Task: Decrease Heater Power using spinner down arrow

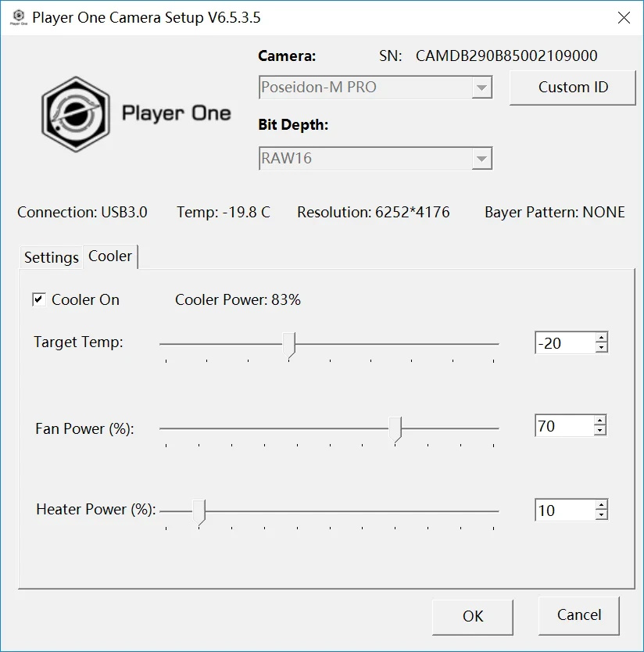Action: point(600,515)
